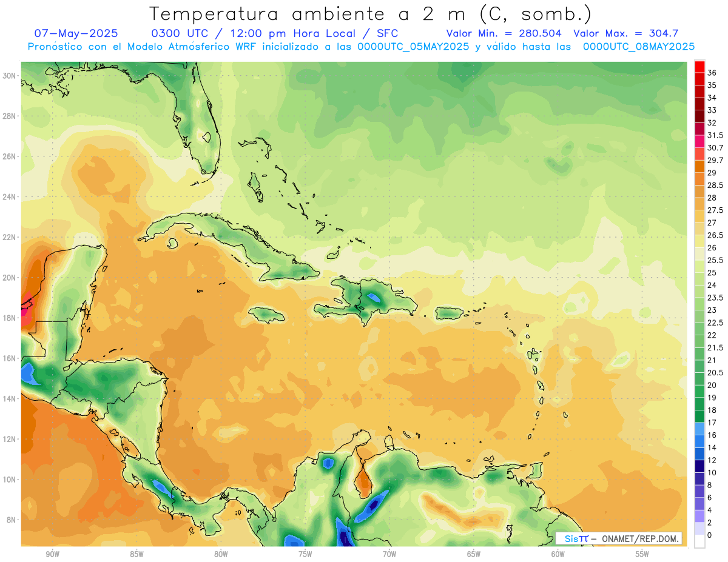Image resolution: width=728 pixels, height=562 pixels.
Task: Click the legend value '2'
Action: tap(710, 523)
